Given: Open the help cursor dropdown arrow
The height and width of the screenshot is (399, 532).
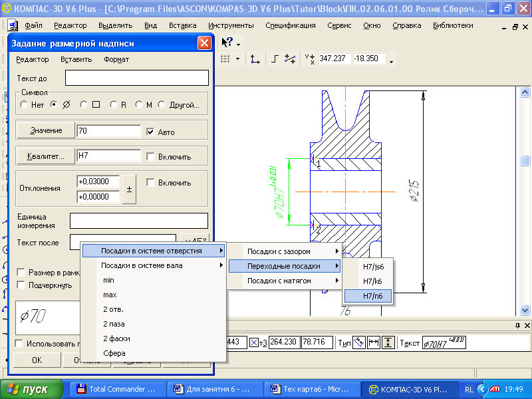Looking at the screenshot, I should click(239, 45).
